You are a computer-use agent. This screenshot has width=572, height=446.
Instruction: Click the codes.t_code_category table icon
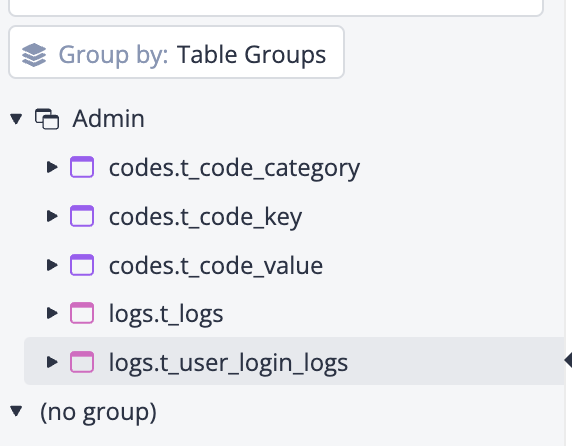(82, 167)
